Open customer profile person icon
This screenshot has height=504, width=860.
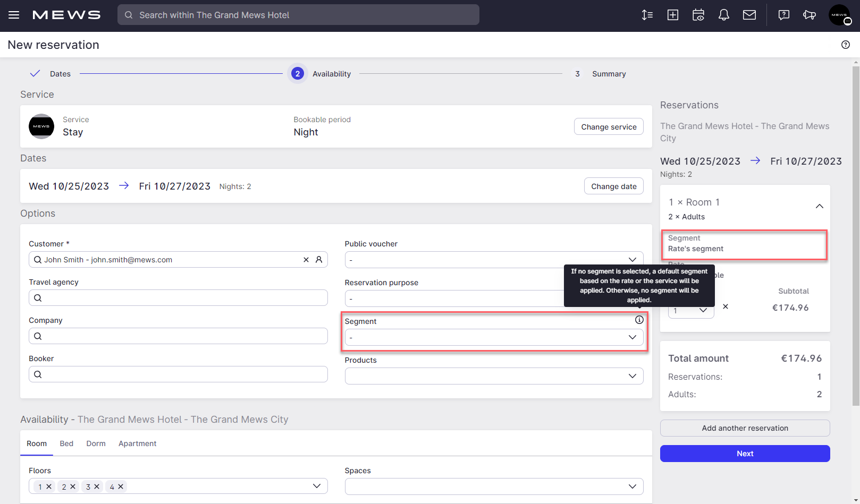[x=319, y=260]
